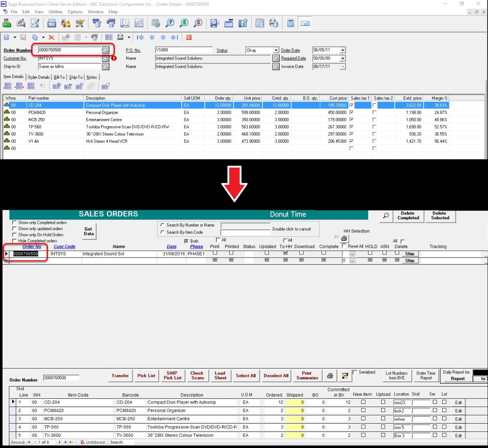Open the sales chart graph icon

click(x=139, y=23)
